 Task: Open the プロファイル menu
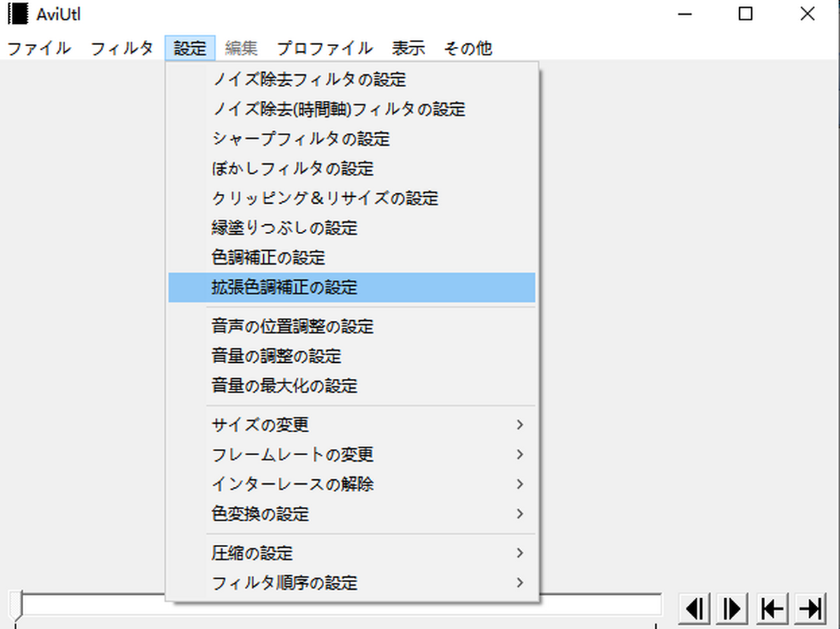325,48
